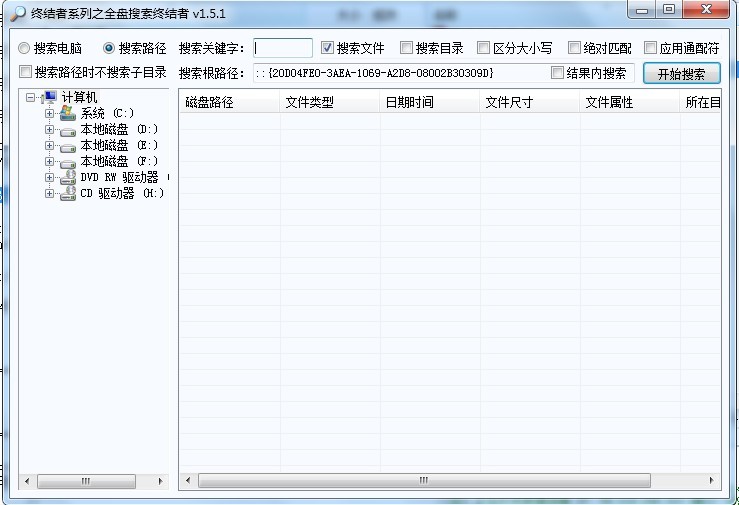Expand the DVD RW 驱动器 tree node
This screenshot has width=739, height=505.
coord(49,178)
